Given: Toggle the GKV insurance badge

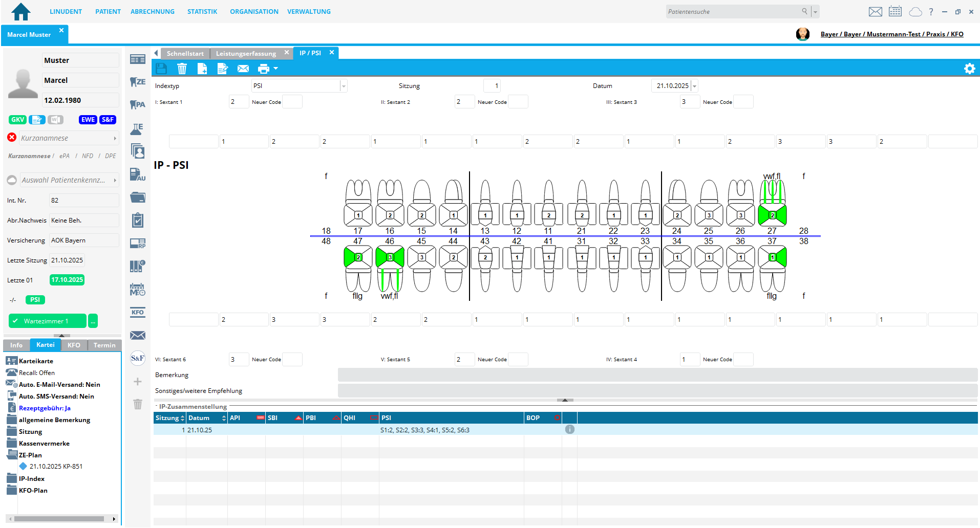Looking at the screenshot, I should click(x=17, y=120).
